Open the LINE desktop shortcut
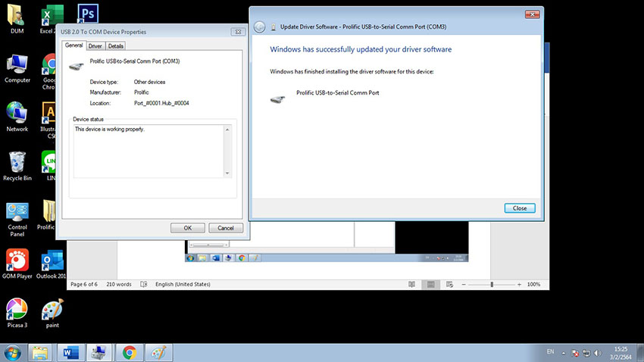Image resolution: width=644 pixels, height=362 pixels. coord(49,166)
